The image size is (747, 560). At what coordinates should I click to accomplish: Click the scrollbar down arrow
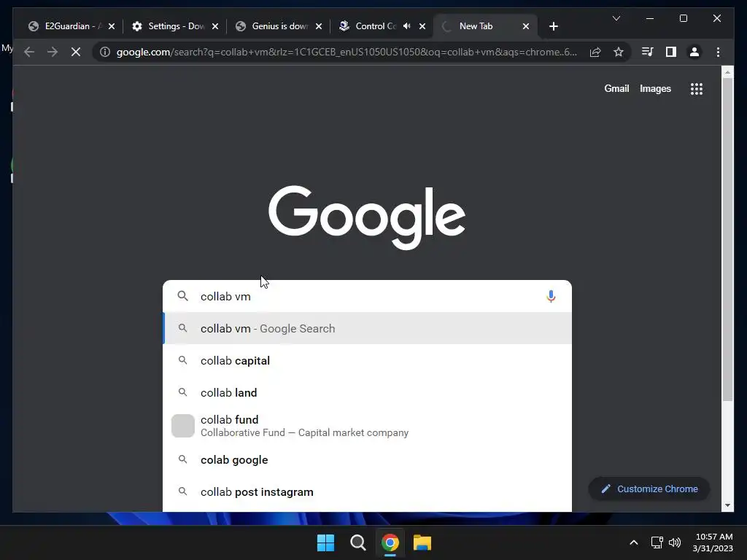727,505
